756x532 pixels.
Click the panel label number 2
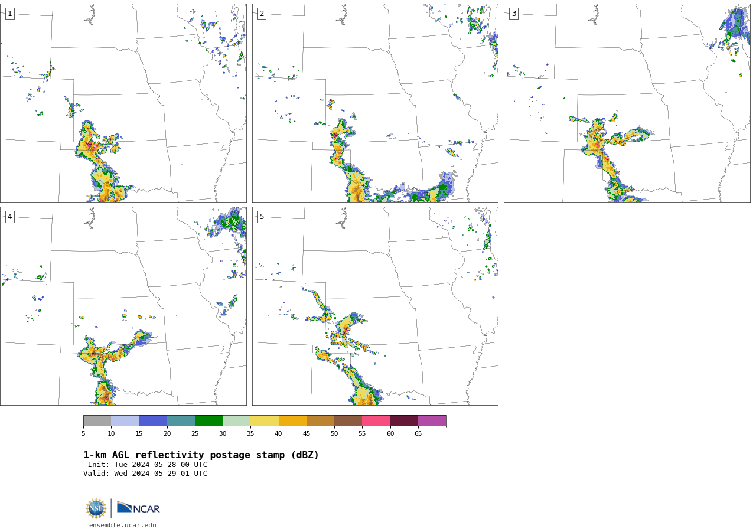pyautogui.click(x=262, y=14)
